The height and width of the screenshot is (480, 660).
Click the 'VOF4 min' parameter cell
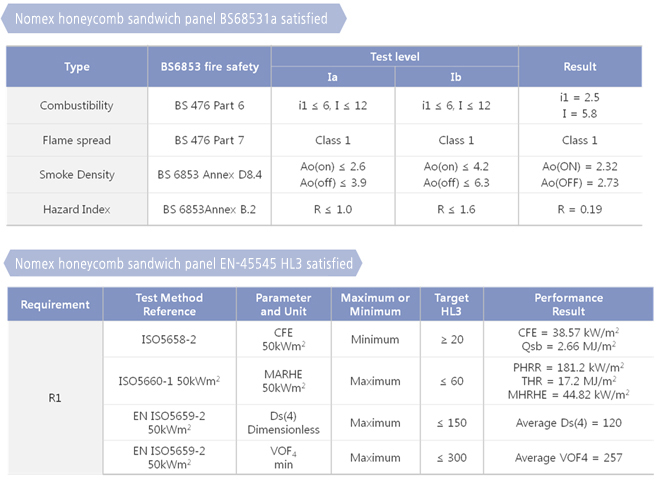(283, 458)
